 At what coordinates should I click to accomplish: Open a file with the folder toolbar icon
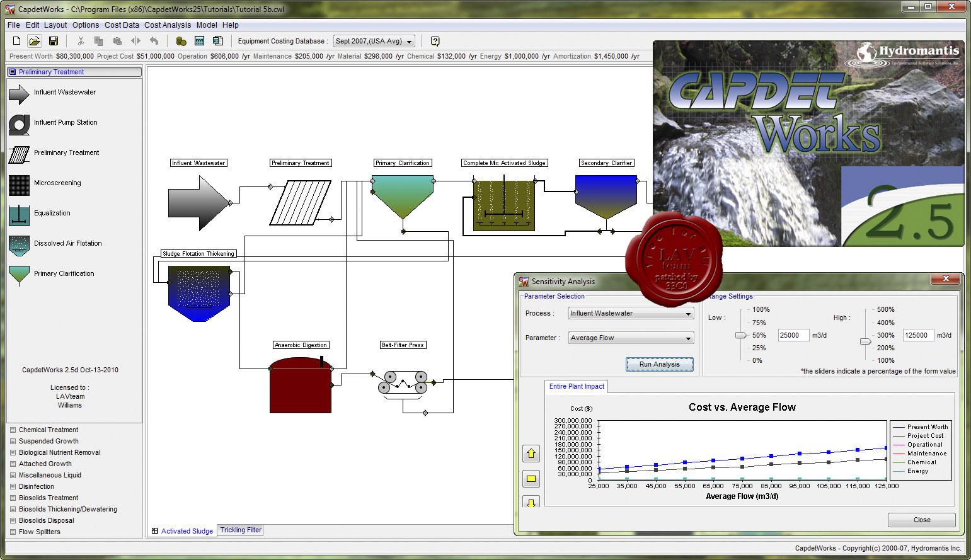point(35,41)
